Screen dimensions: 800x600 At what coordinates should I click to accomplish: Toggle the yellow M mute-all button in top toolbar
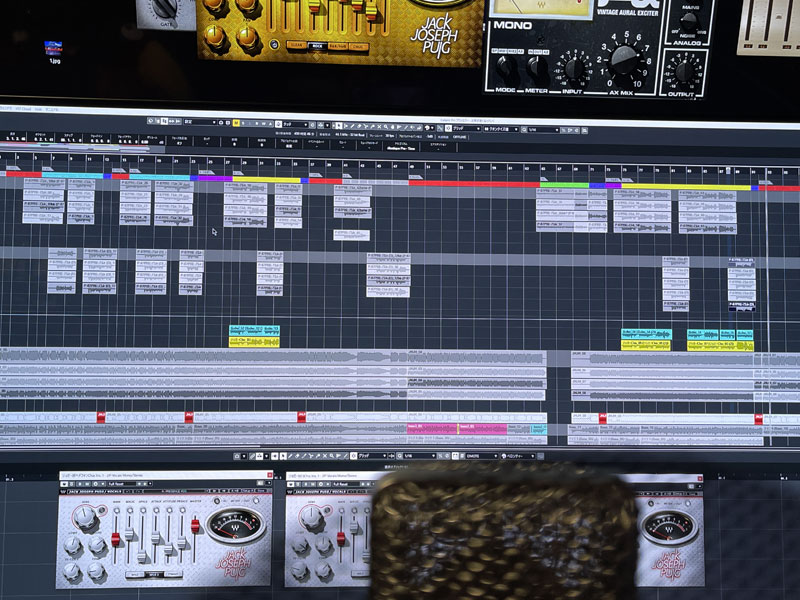pos(236,123)
